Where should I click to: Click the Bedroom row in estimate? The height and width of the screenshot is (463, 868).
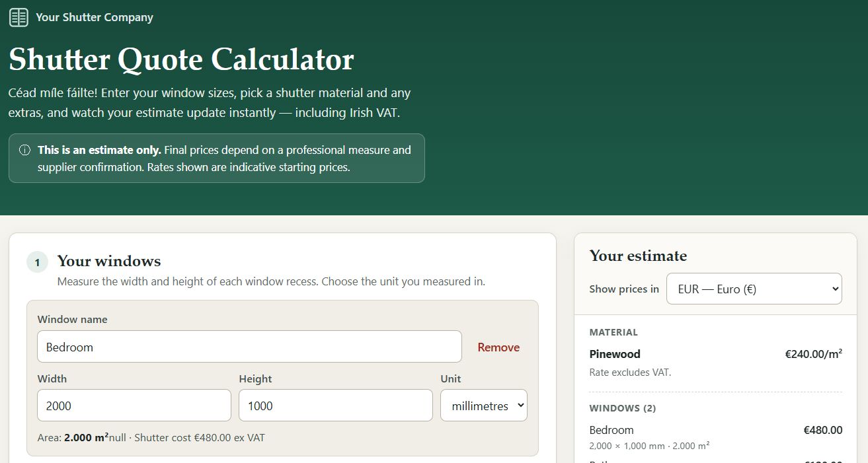click(x=716, y=437)
